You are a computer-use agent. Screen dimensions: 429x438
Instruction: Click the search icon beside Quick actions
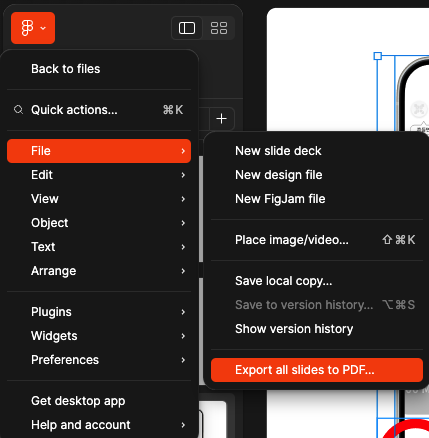click(x=19, y=110)
